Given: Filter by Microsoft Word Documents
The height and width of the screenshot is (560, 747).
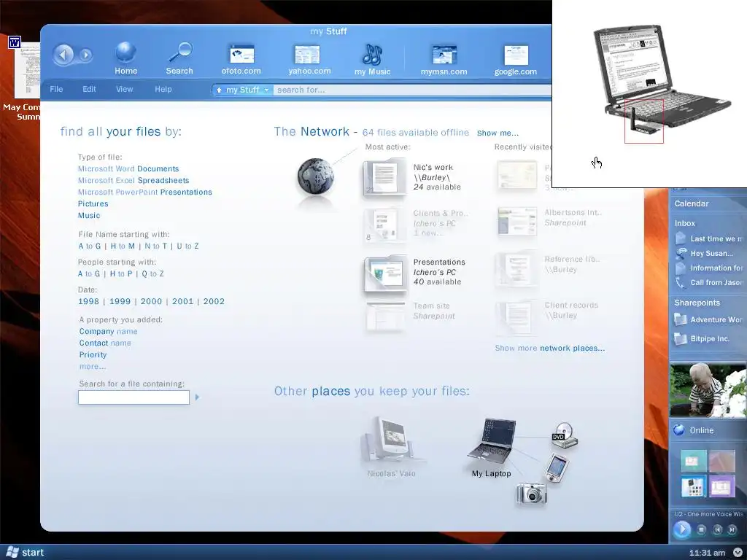Looking at the screenshot, I should 128,168.
